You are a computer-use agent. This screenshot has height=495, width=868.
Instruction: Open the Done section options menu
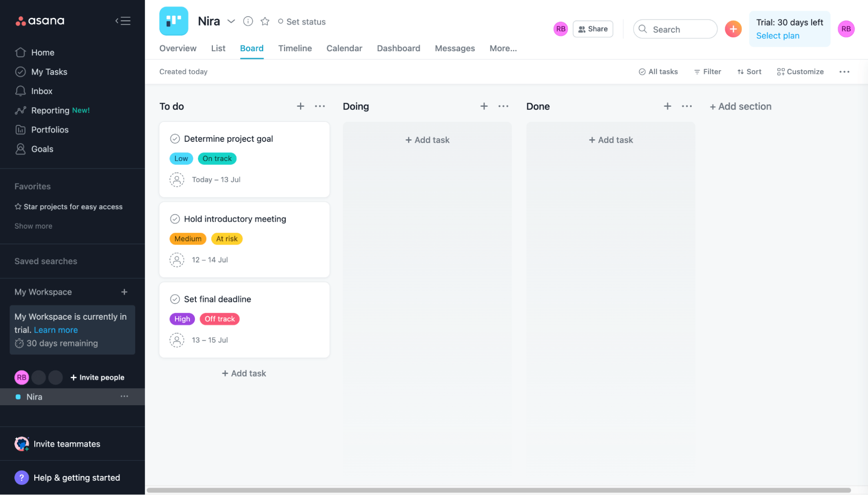[686, 106]
